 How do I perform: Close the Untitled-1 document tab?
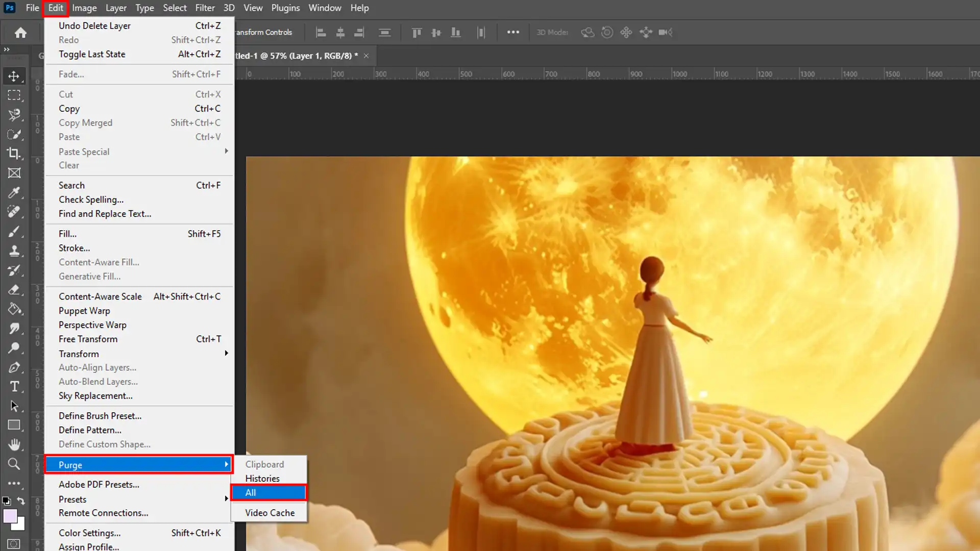point(366,56)
